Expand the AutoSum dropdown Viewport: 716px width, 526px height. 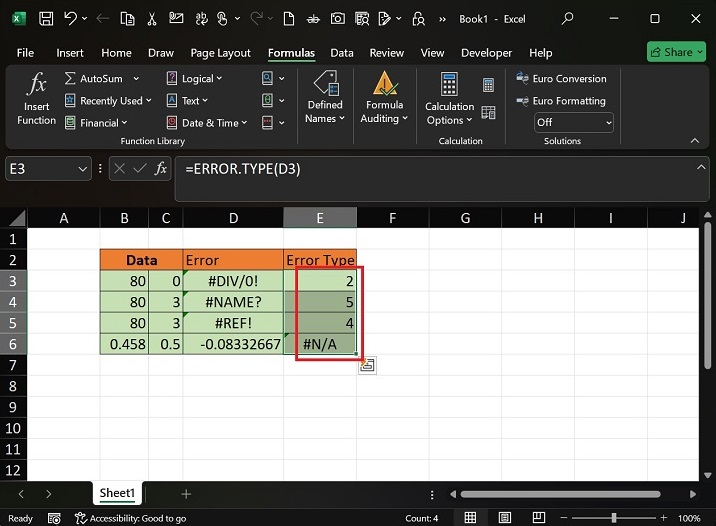137,79
